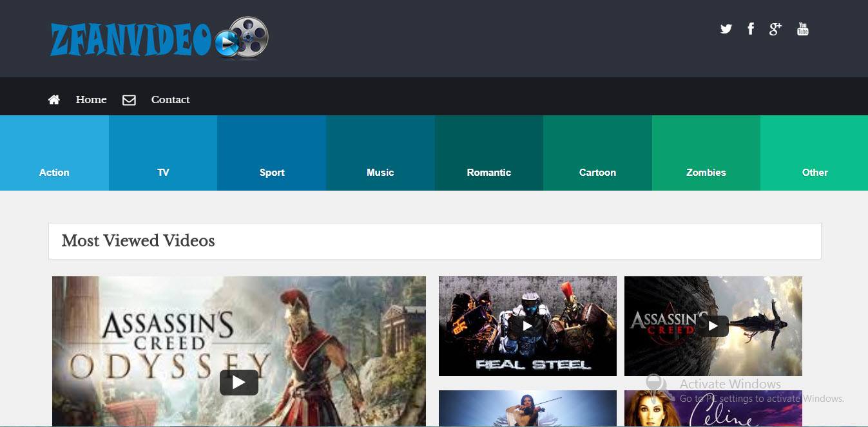Image resolution: width=868 pixels, height=427 pixels.
Task: Open the violinist video thumbnail
Action: click(x=528, y=408)
